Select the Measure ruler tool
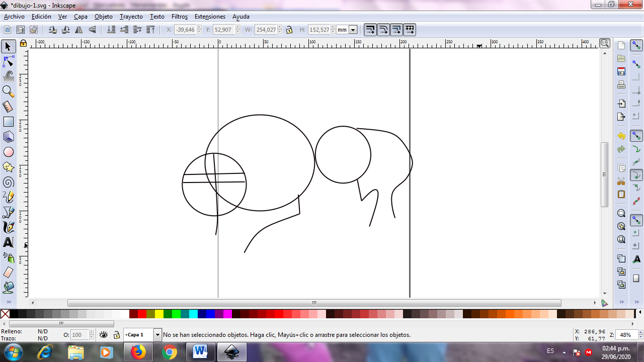 tap(8, 107)
